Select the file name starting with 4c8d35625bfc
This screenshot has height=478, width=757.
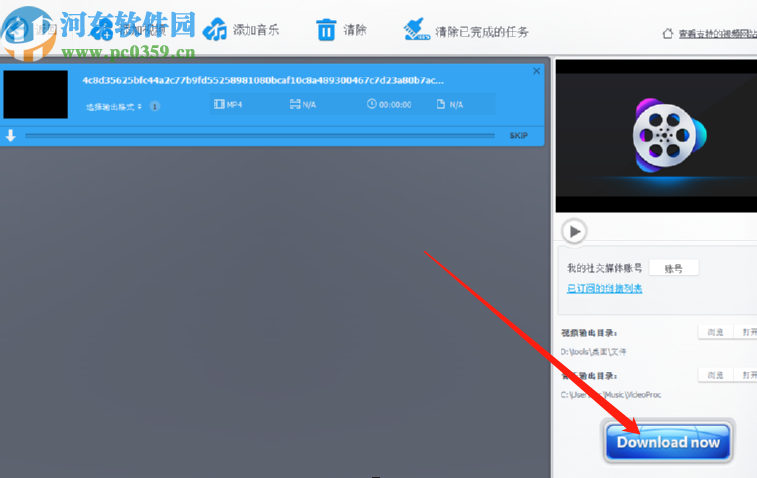tap(263, 80)
